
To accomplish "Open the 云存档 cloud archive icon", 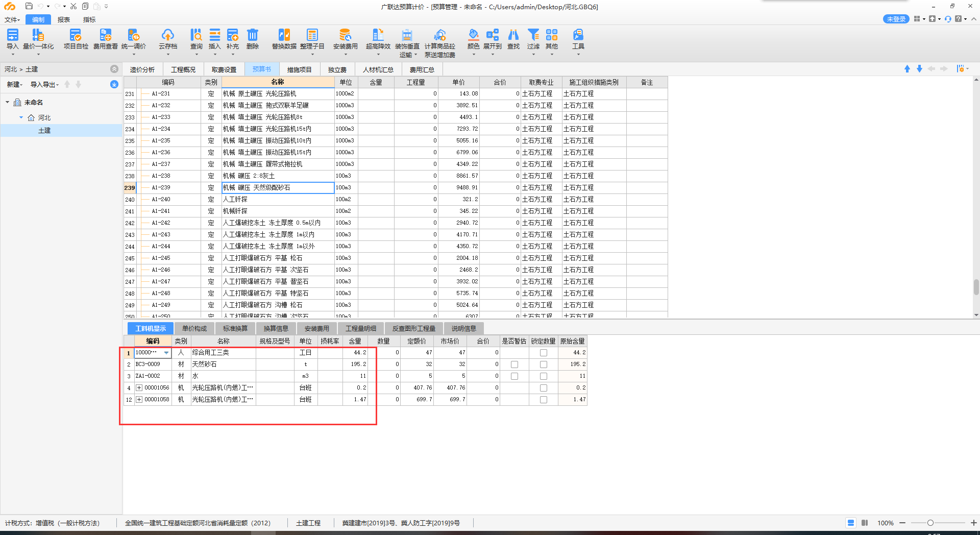I will (168, 39).
